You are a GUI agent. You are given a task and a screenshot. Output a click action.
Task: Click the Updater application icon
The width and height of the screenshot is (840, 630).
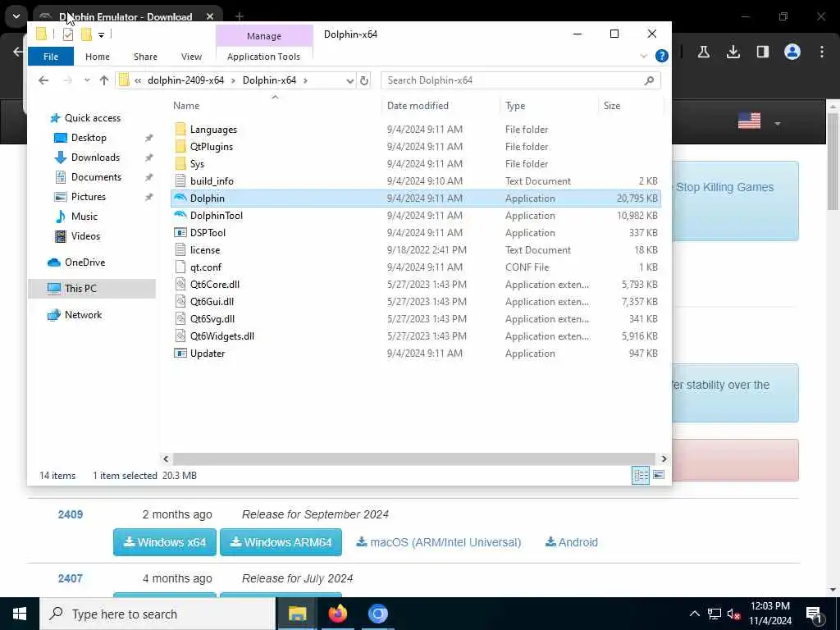(x=180, y=353)
